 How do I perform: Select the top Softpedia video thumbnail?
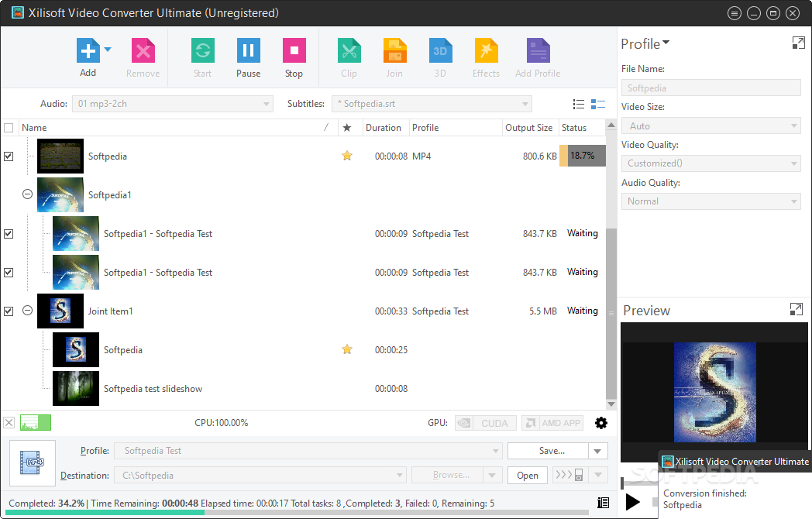pyautogui.click(x=60, y=156)
